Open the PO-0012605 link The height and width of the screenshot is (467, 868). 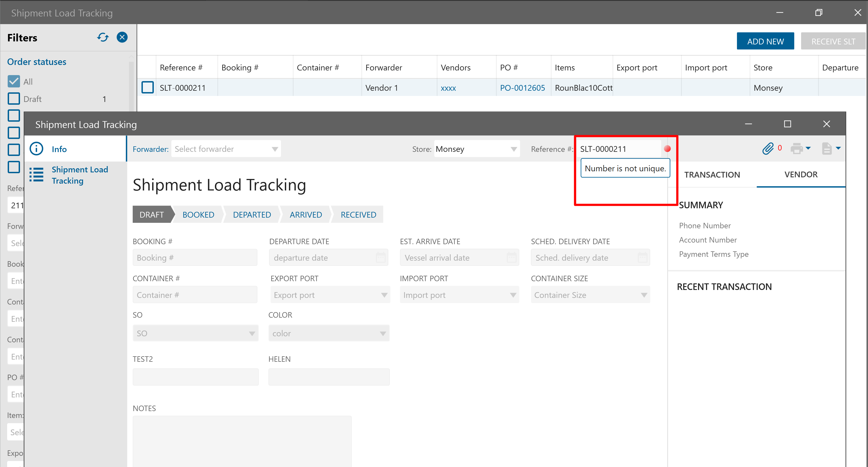pos(522,88)
